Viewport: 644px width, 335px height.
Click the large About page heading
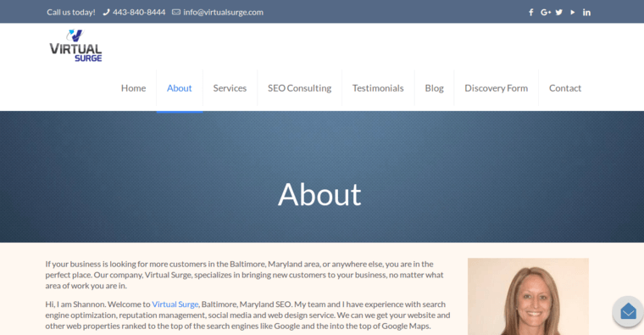click(319, 194)
